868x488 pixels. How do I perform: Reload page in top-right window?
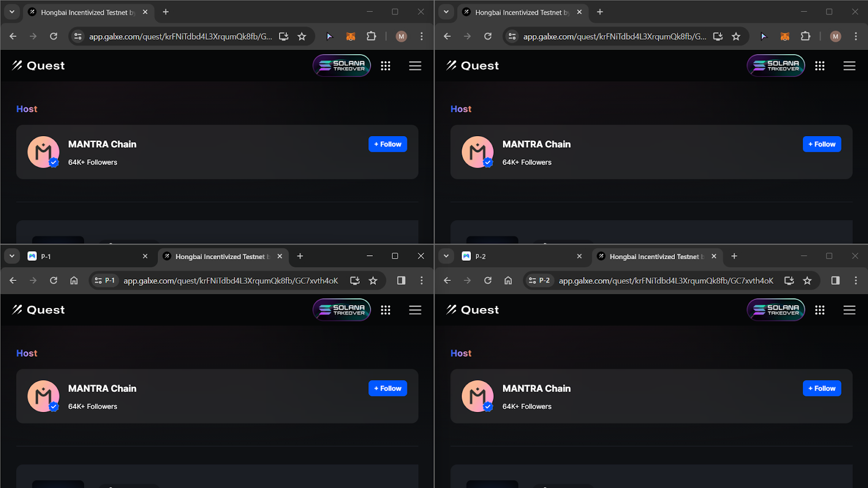click(x=488, y=36)
